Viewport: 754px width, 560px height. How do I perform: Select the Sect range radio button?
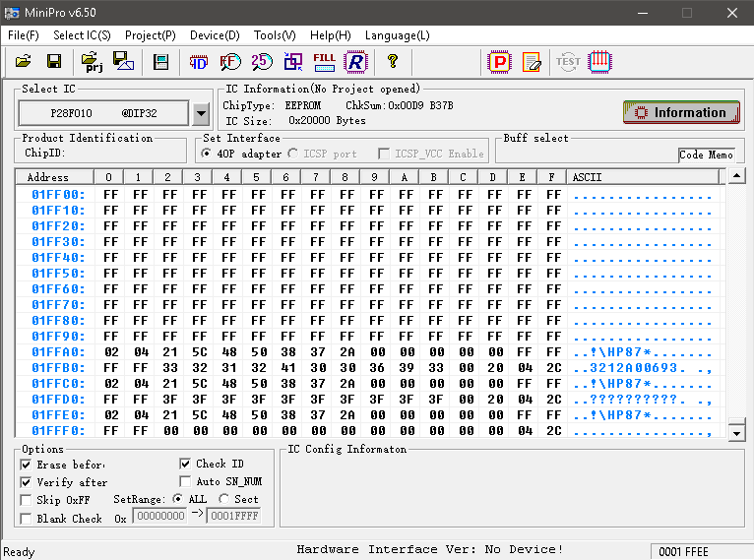pos(223,499)
